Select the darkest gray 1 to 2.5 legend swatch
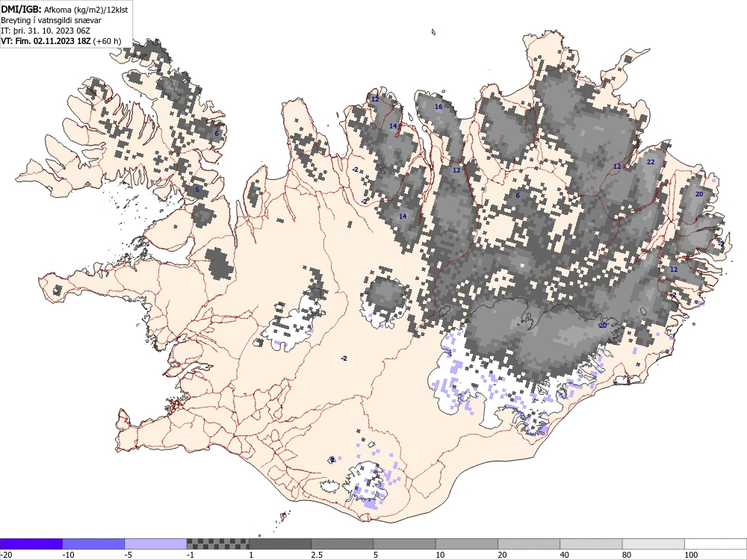The width and height of the screenshot is (747, 560). click(x=280, y=544)
